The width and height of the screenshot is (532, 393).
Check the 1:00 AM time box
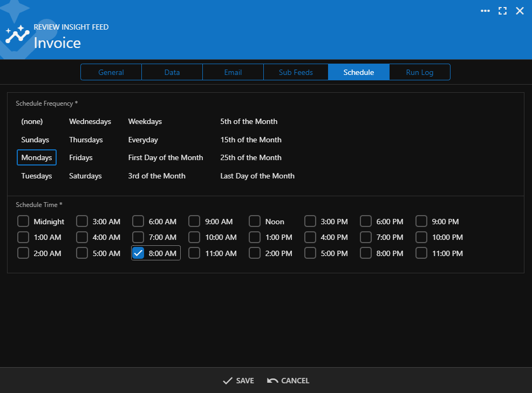(23, 237)
